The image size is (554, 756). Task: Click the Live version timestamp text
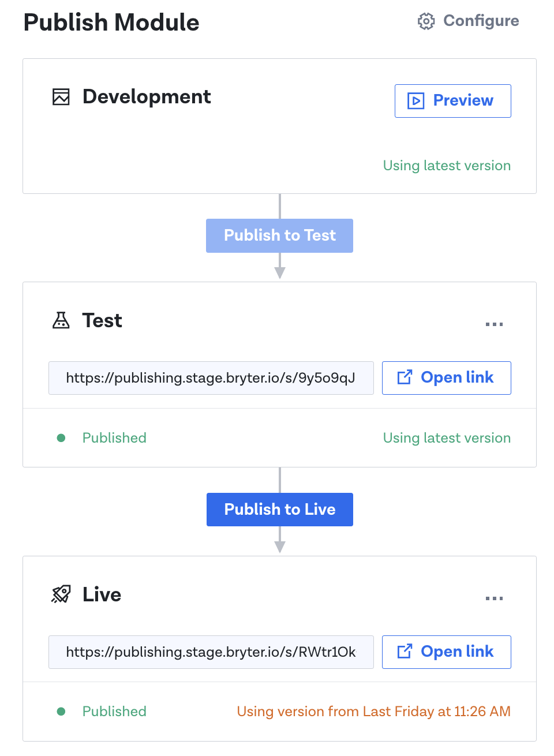click(373, 712)
